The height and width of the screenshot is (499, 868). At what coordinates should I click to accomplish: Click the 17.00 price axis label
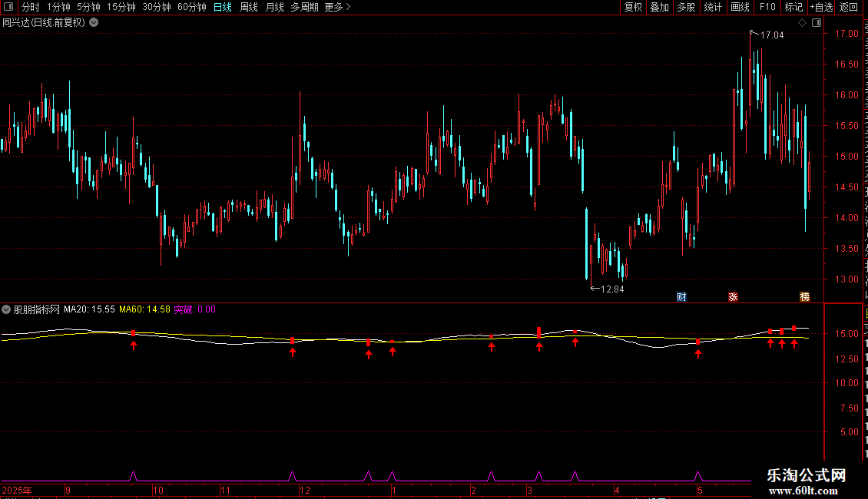pyautogui.click(x=846, y=33)
